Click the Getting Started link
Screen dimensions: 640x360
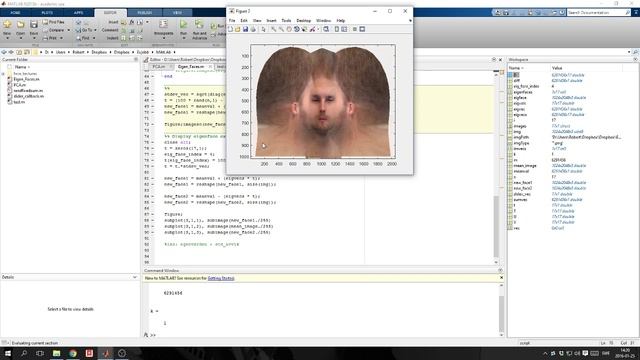point(221,278)
